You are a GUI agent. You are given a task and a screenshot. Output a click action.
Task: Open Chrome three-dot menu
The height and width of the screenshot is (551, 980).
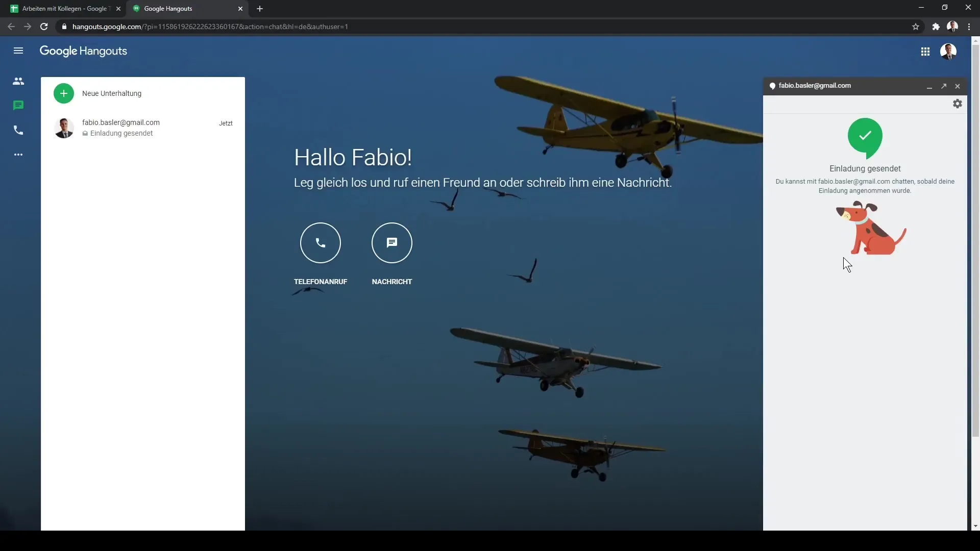[x=969, y=27]
